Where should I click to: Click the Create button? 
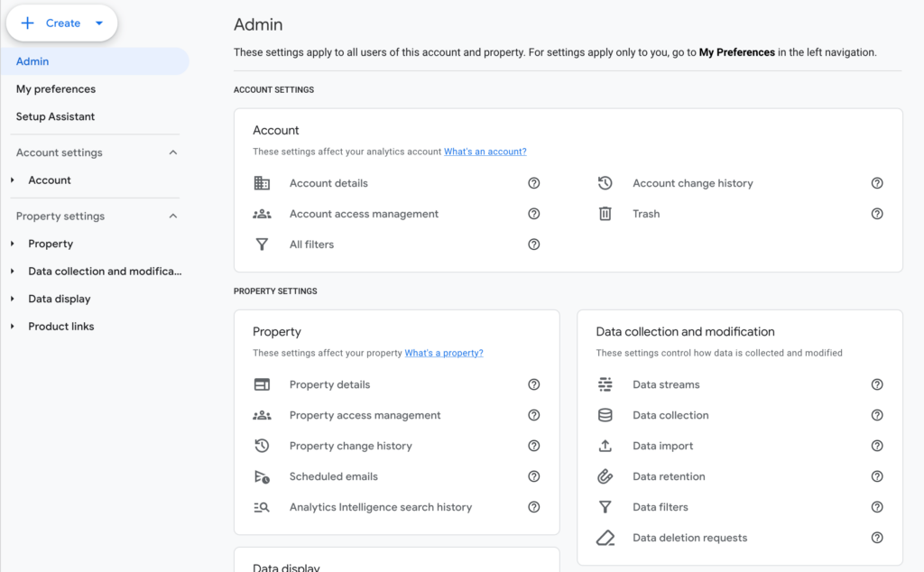pyautogui.click(x=62, y=23)
